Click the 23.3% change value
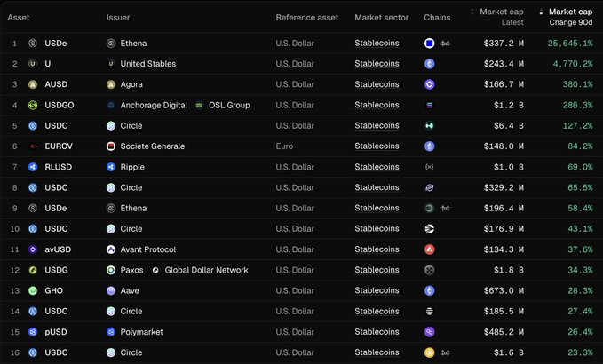 580,352
